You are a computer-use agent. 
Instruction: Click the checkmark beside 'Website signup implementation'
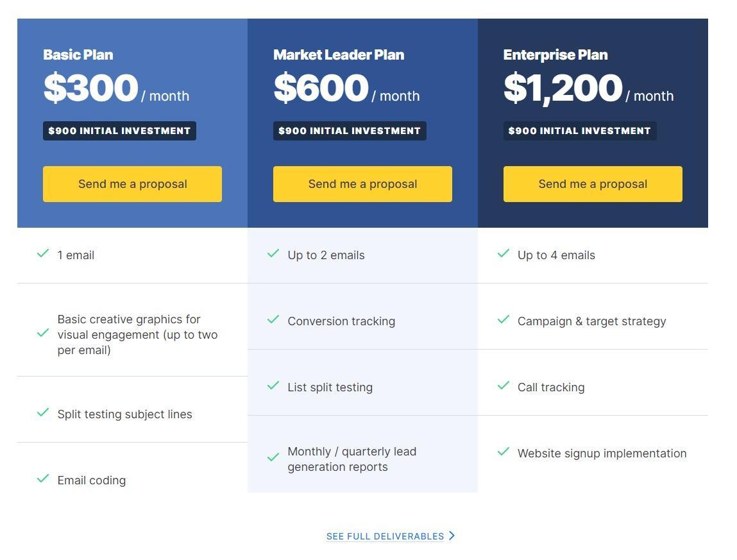[504, 452]
